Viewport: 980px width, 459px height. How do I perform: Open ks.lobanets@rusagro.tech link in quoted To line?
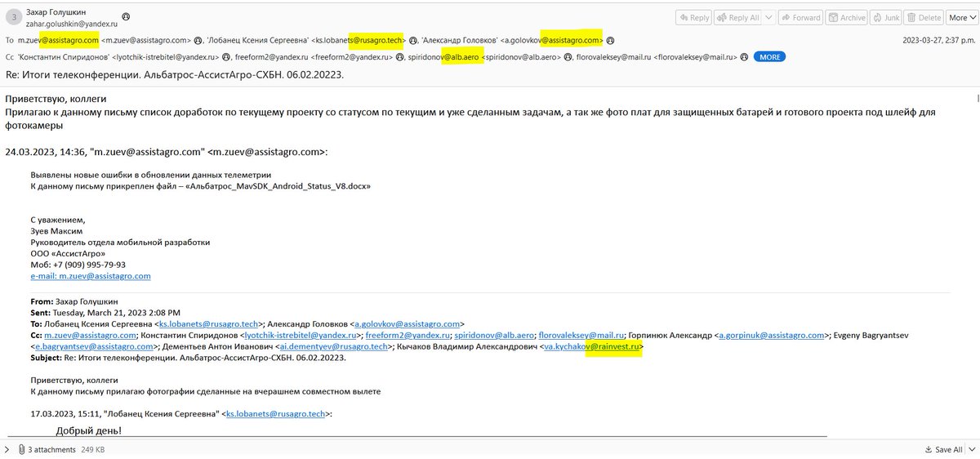(208, 324)
